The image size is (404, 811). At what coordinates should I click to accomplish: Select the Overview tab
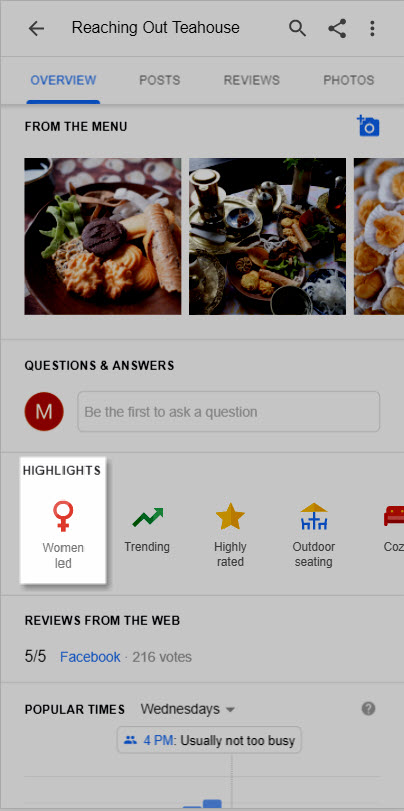pyautogui.click(x=63, y=80)
